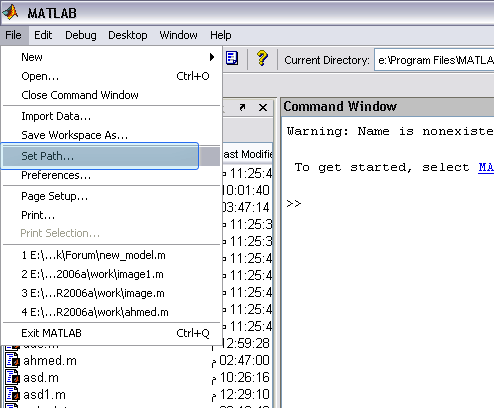Open the Desktop menu

(128, 35)
